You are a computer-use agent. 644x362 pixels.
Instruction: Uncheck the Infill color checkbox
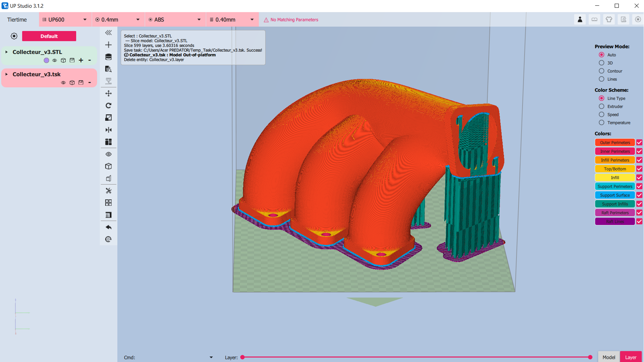tap(639, 178)
